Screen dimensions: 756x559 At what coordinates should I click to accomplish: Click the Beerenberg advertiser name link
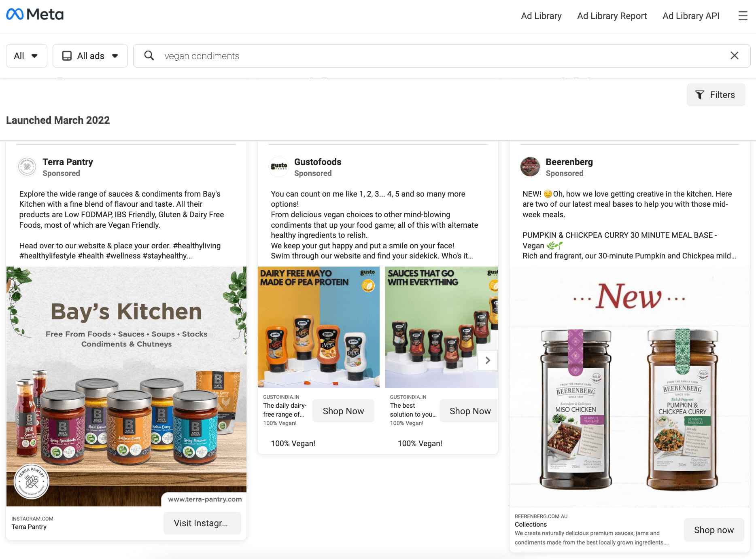569,162
